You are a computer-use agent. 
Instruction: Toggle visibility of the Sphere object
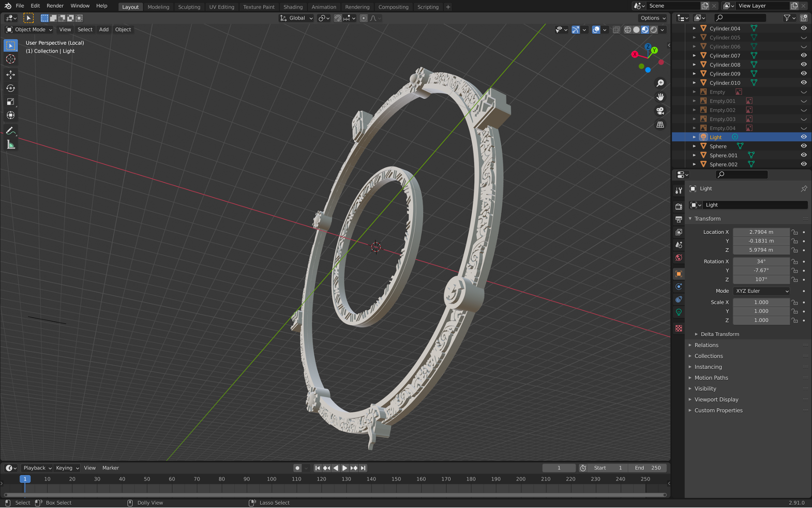pos(803,146)
